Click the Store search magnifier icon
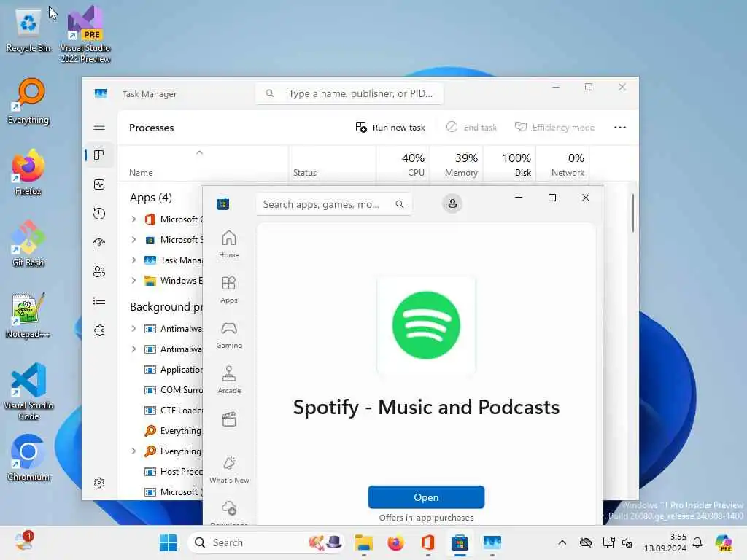Viewport: 747px width, 560px height. [400, 204]
